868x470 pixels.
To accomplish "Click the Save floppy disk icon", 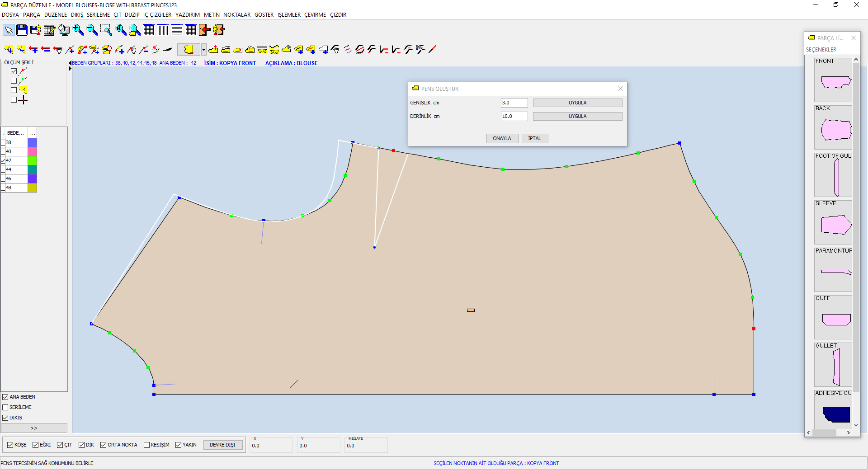I will (x=22, y=30).
